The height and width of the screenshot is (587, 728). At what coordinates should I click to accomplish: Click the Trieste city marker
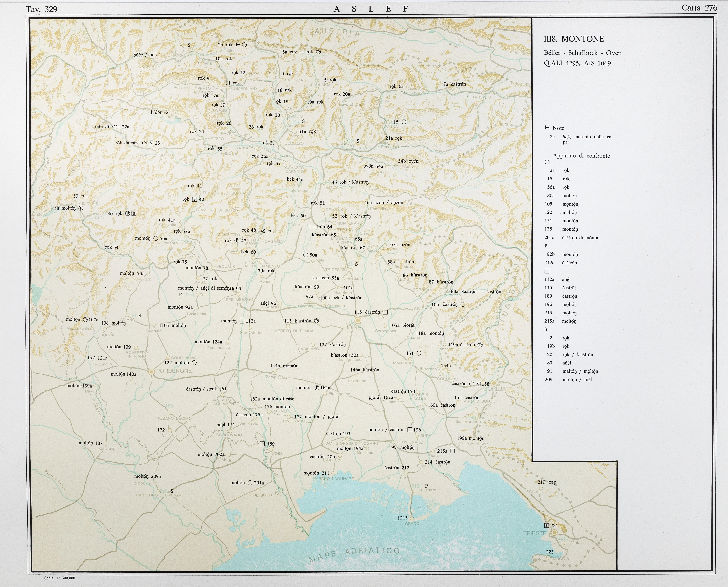coord(554,533)
